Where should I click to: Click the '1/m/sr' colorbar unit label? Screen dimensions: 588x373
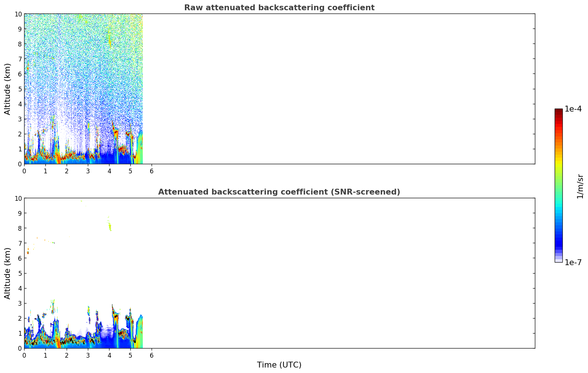click(580, 186)
